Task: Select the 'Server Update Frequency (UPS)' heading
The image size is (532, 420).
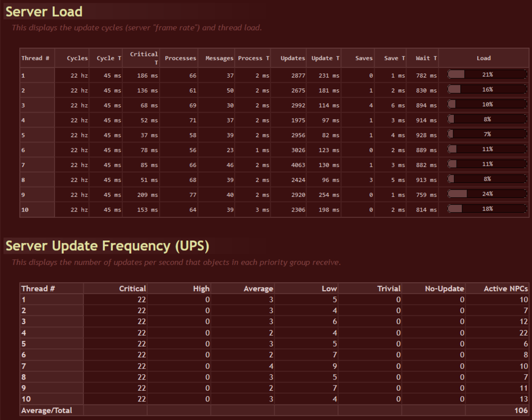Action: 107,246
